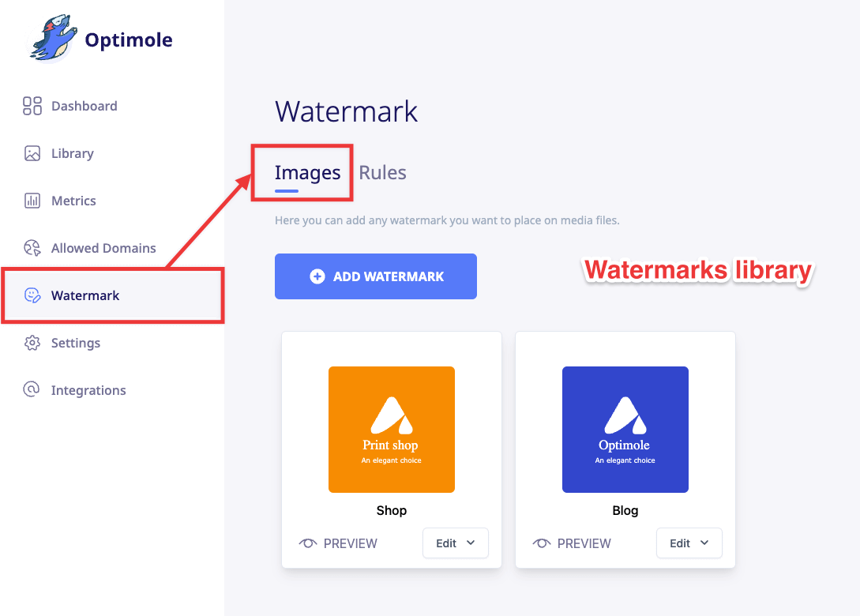The width and height of the screenshot is (860, 616).
Task: Click the plus icon on Add Watermark
Action: pyautogui.click(x=317, y=276)
